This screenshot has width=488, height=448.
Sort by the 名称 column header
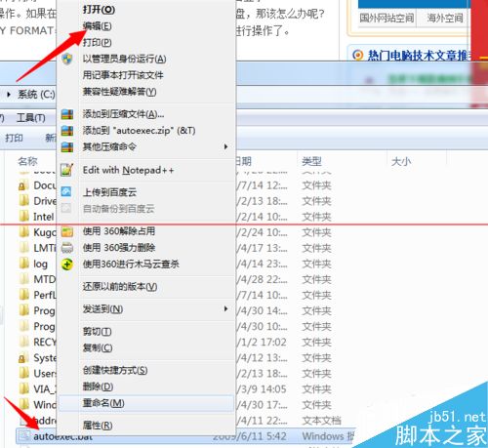click(x=27, y=161)
